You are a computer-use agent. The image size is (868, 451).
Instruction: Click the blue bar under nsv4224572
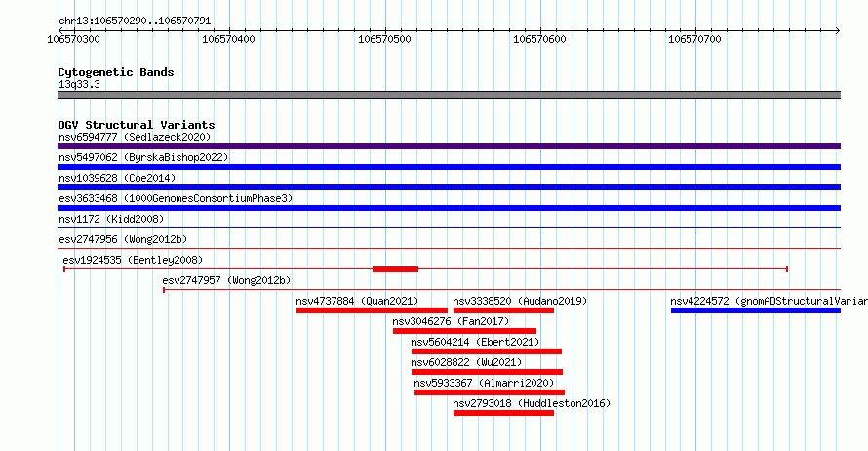pyautogui.click(x=756, y=310)
